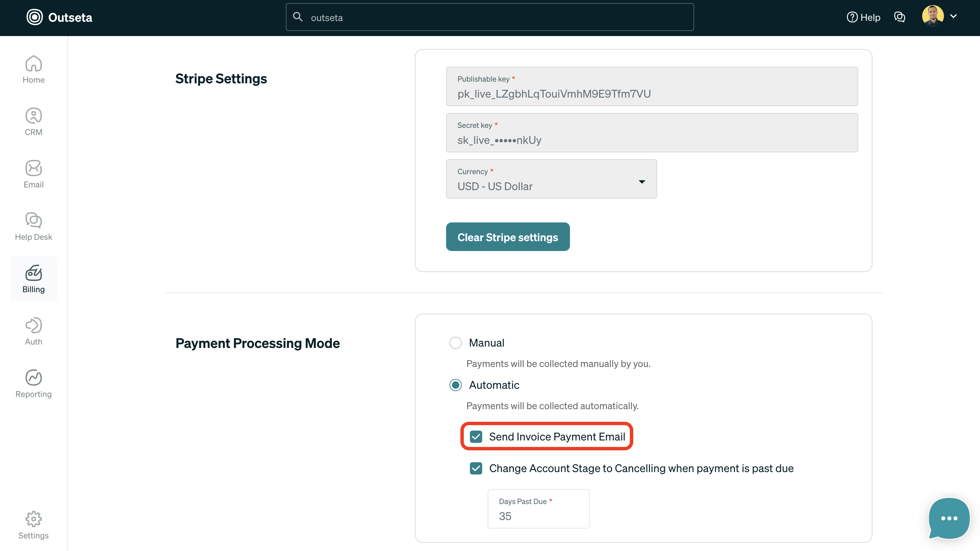This screenshot has height=551, width=980.
Task: Open Help Desk from sidebar
Action: coord(33,227)
